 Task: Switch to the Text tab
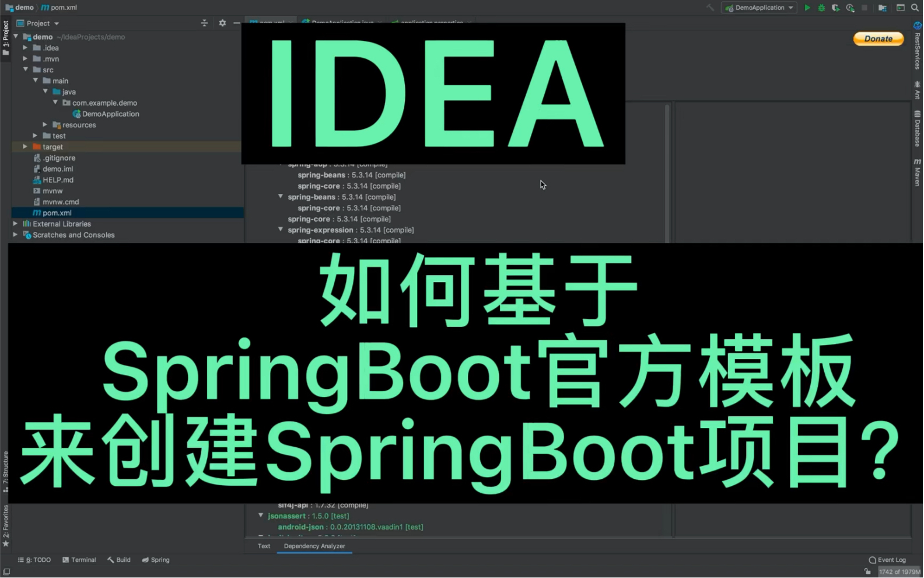(264, 546)
